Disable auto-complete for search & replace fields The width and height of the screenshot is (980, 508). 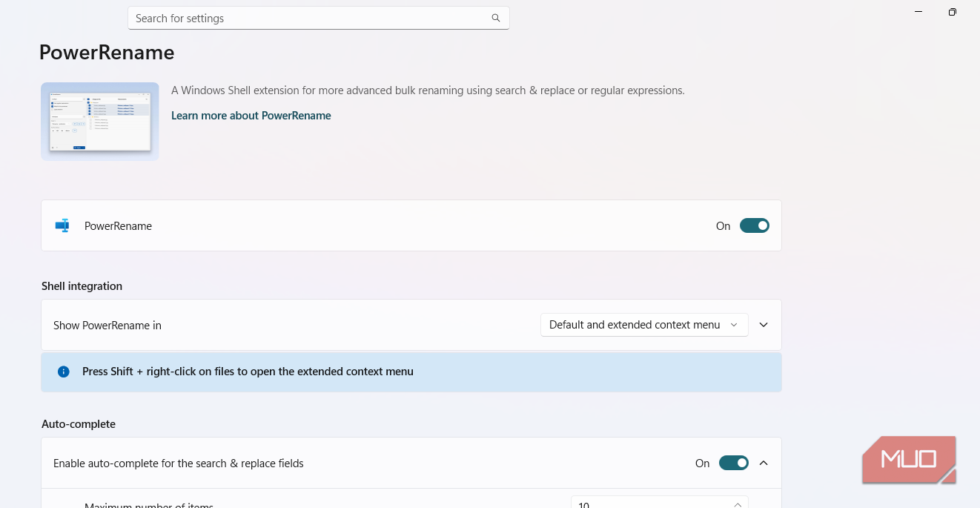(734, 464)
